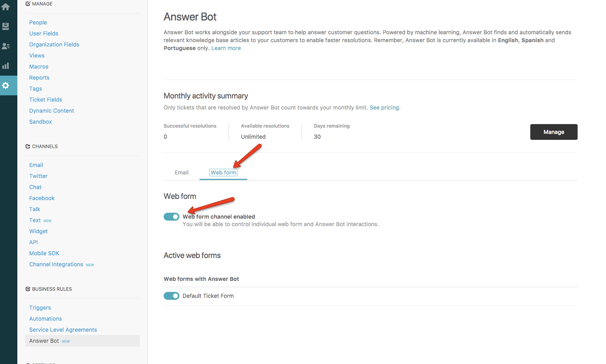Switch to the Web form tab
This screenshot has width=606, height=364.
coord(223,173)
